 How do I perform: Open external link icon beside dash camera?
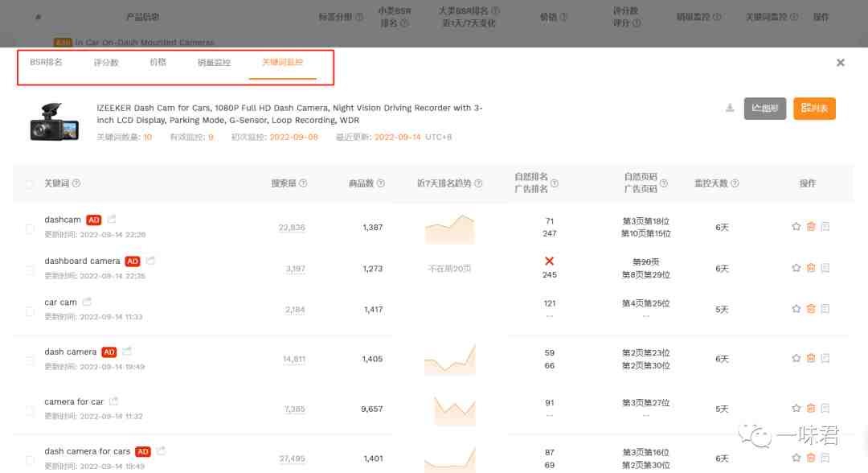pos(127,352)
